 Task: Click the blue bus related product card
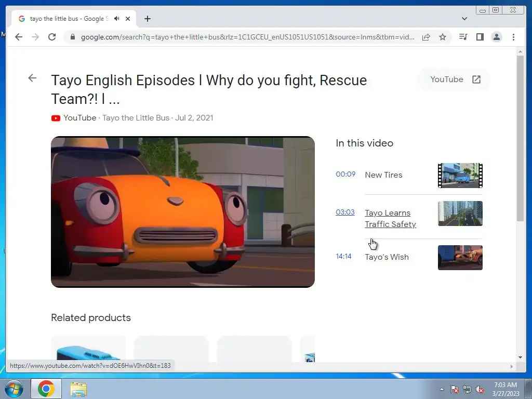coord(88,349)
